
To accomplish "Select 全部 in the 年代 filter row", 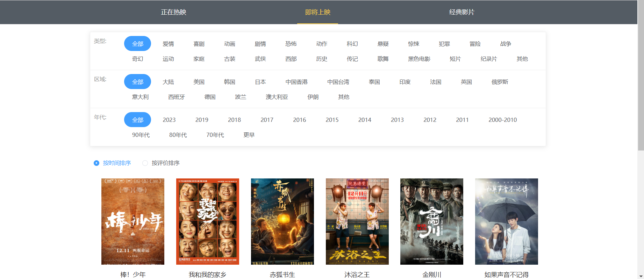I will (137, 120).
